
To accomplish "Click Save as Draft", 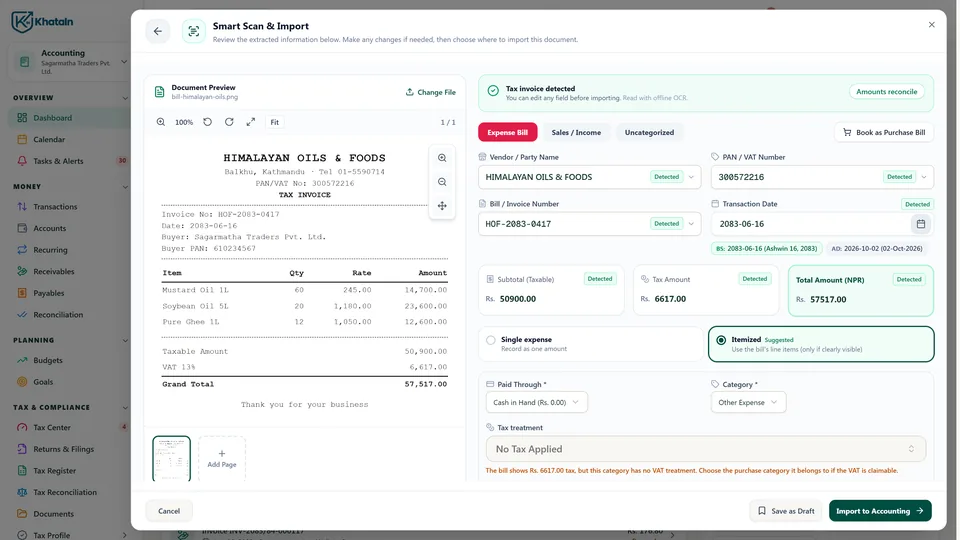I will point(786,511).
